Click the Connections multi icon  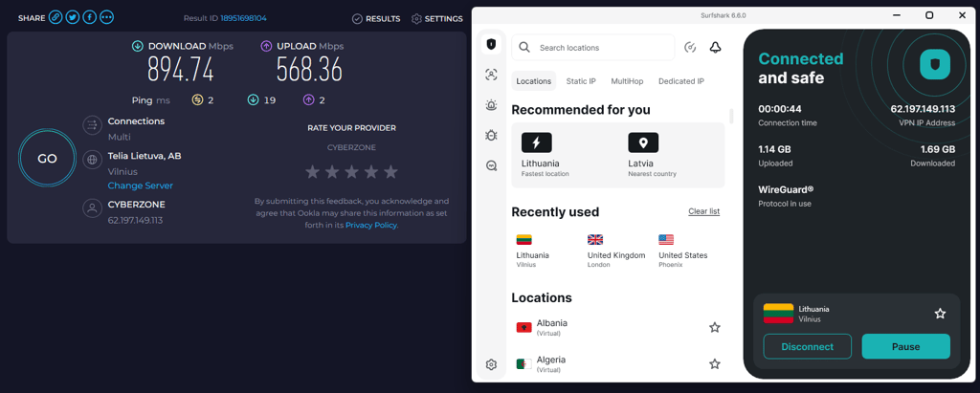93,125
